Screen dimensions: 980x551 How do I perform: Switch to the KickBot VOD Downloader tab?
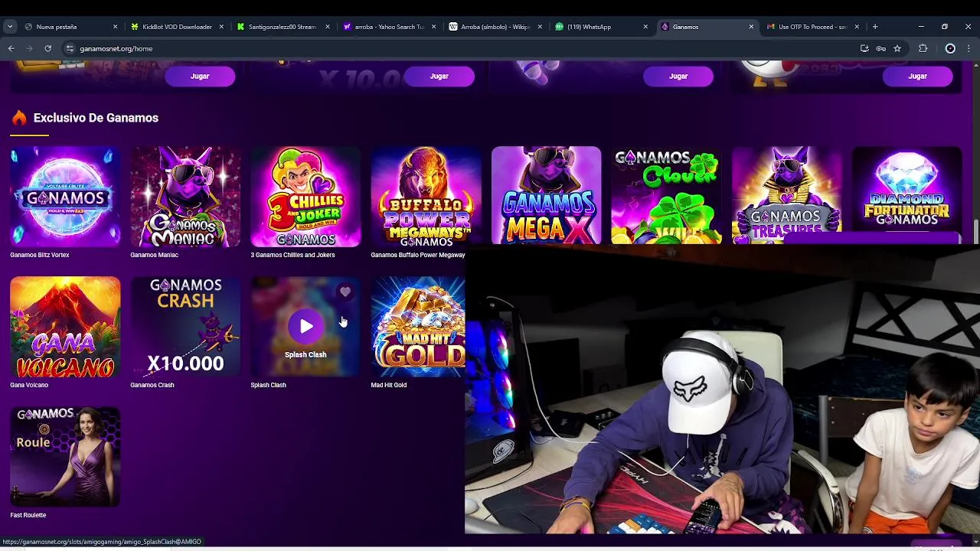(x=177, y=27)
